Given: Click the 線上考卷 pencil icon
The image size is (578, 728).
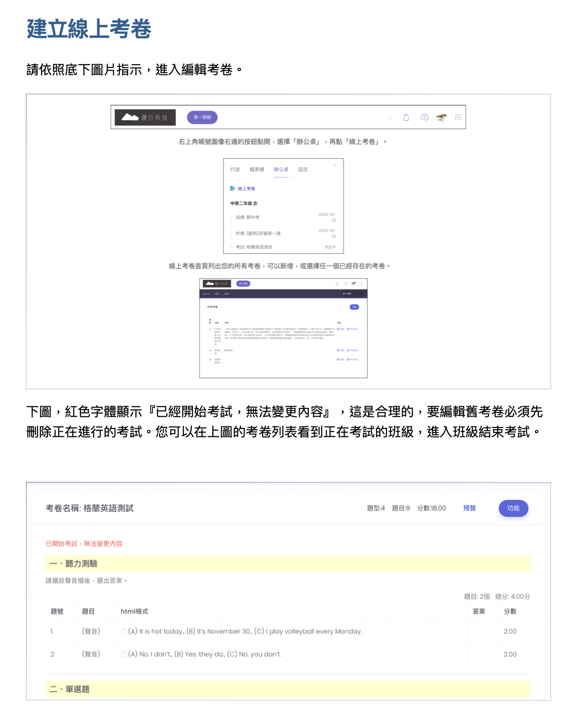Looking at the screenshot, I should pos(232,188).
